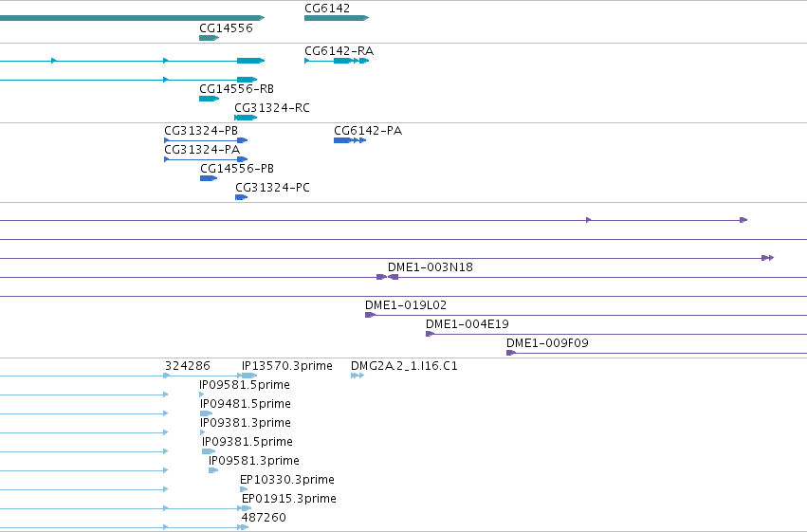The width and height of the screenshot is (807, 532).
Task: Click the glyph under IP09581.3prime
Action: pyautogui.click(x=213, y=470)
